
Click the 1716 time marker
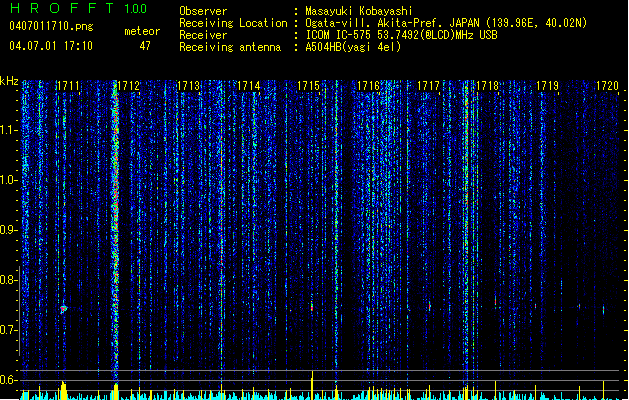pyautogui.click(x=368, y=86)
